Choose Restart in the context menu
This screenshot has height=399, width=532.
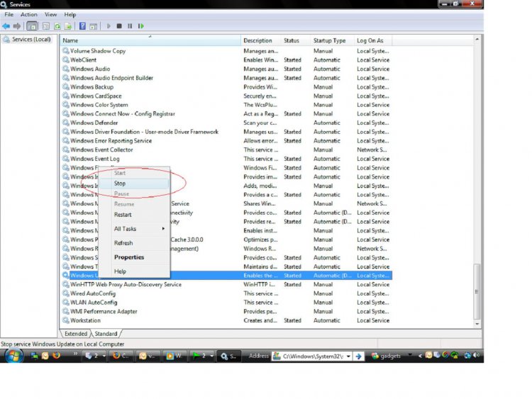click(x=123, y=215)
